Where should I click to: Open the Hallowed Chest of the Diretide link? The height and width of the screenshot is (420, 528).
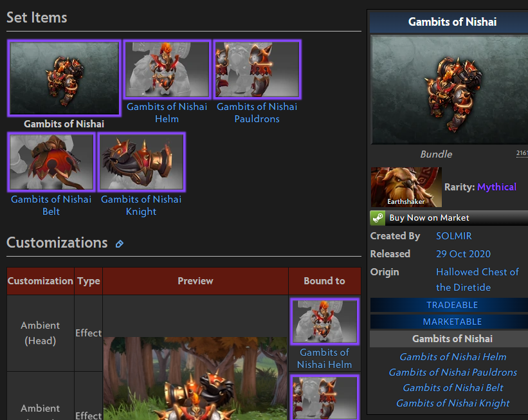pos(477,279)
